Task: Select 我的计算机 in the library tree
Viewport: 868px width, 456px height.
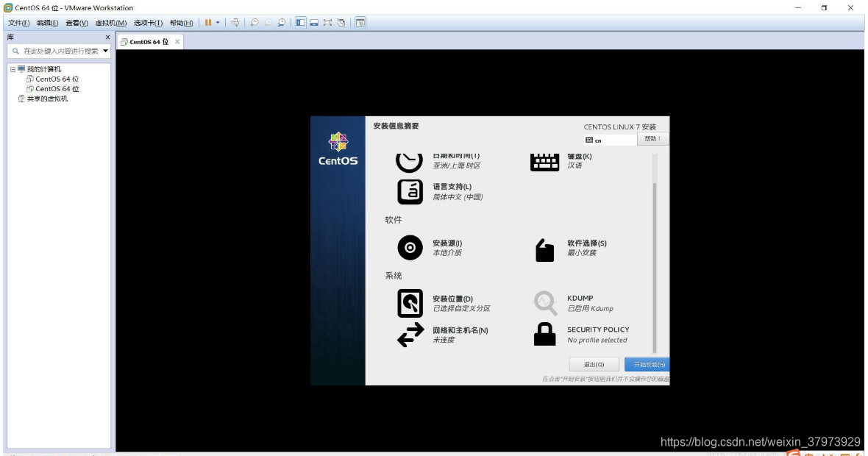Action: (44, 69)
